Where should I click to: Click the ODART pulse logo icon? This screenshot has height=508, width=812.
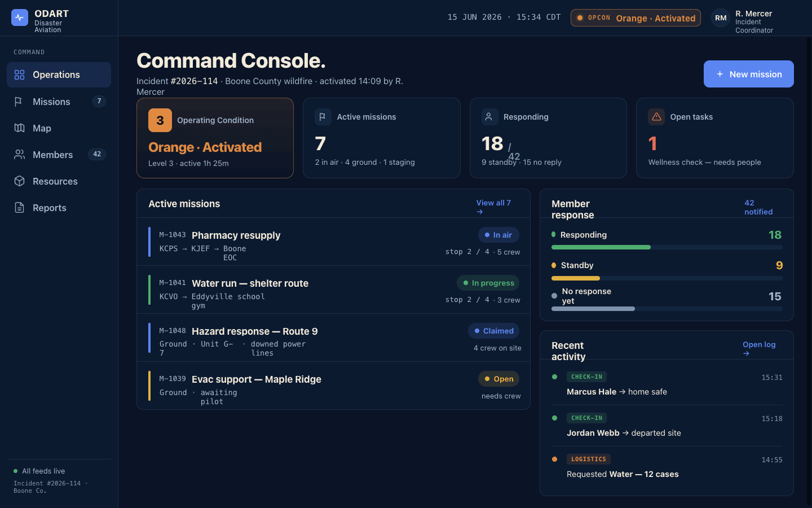pos(20,17)
